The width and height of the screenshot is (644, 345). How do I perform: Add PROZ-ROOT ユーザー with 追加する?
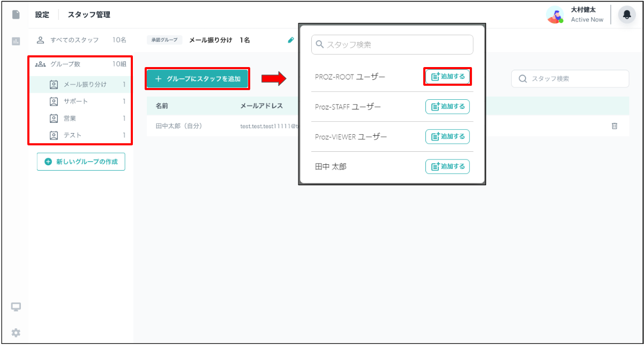point(447,77)
